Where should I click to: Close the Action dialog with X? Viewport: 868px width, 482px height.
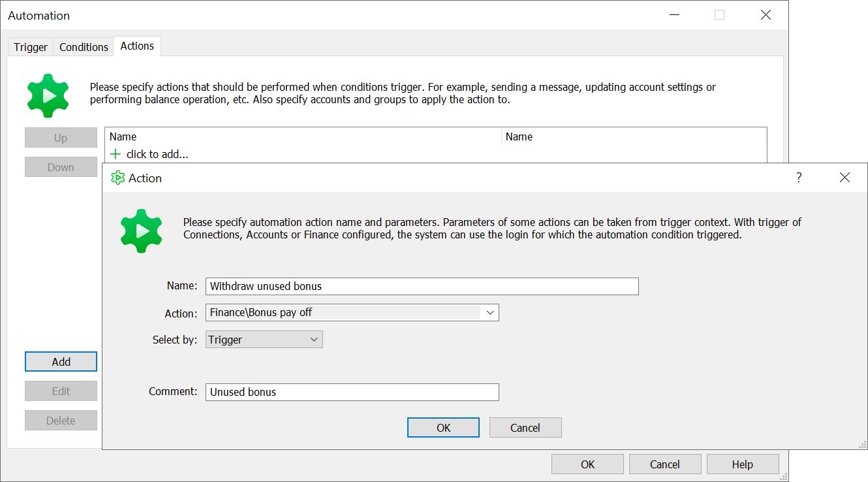pyautogui.click(x=845, y=178)
